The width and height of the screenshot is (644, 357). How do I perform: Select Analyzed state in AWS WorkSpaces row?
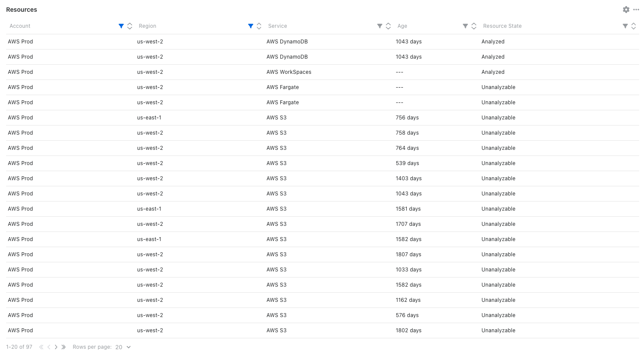493,72
